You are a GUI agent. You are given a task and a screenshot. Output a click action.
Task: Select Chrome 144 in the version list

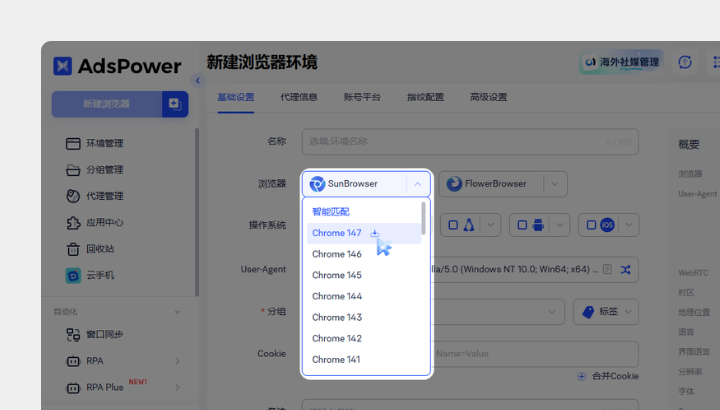[364, 296]
